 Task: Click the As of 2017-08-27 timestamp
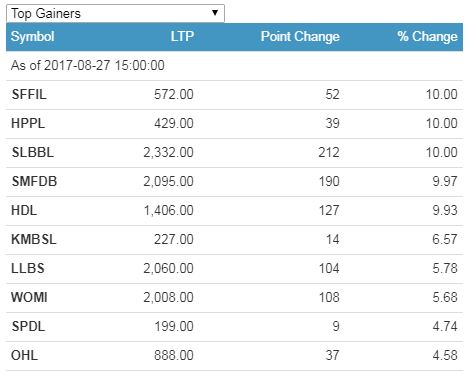[88, 65]
